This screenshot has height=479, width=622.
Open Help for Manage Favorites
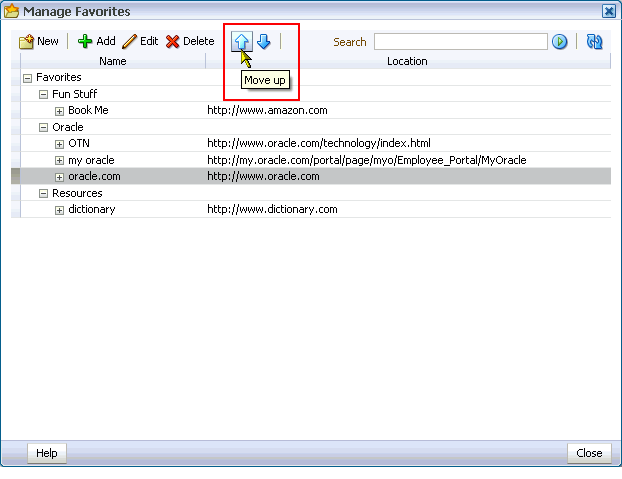coord(46,453)
